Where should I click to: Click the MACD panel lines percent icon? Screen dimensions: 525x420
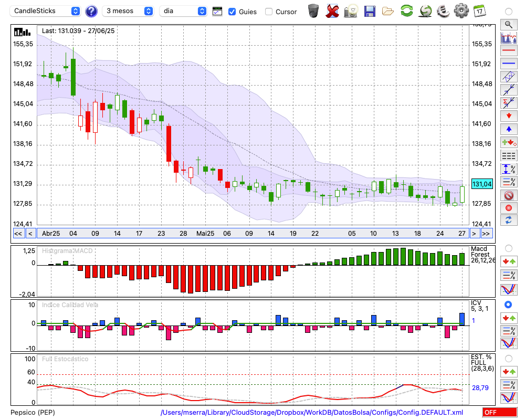(509, 275)
